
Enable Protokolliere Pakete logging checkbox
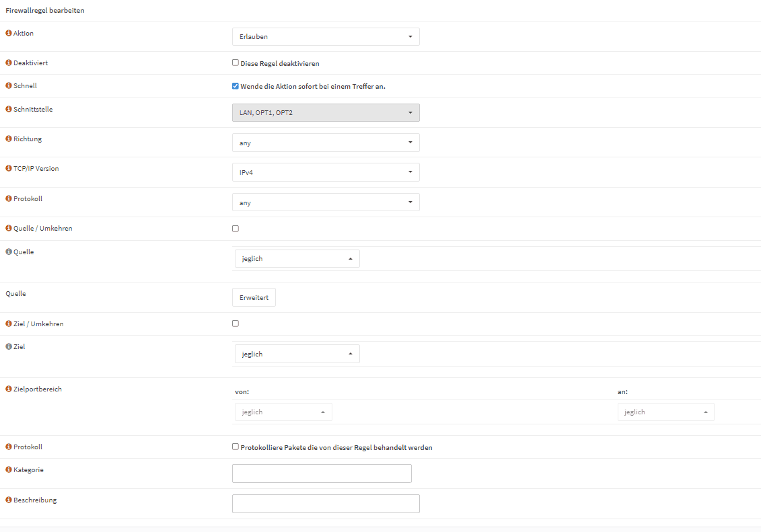[x=235, y=447]
